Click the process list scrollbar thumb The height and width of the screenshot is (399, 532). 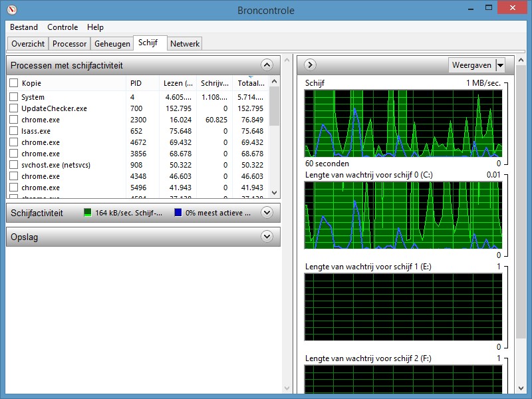275,106
